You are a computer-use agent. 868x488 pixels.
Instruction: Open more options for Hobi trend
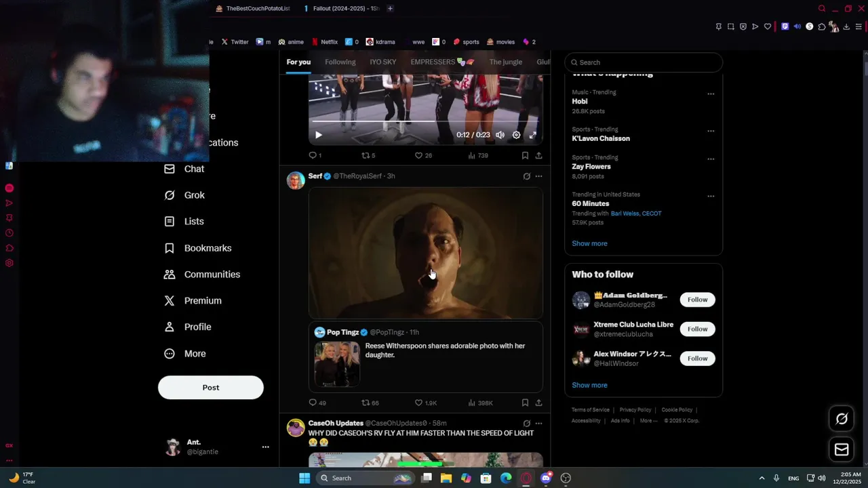pos(711,94)
